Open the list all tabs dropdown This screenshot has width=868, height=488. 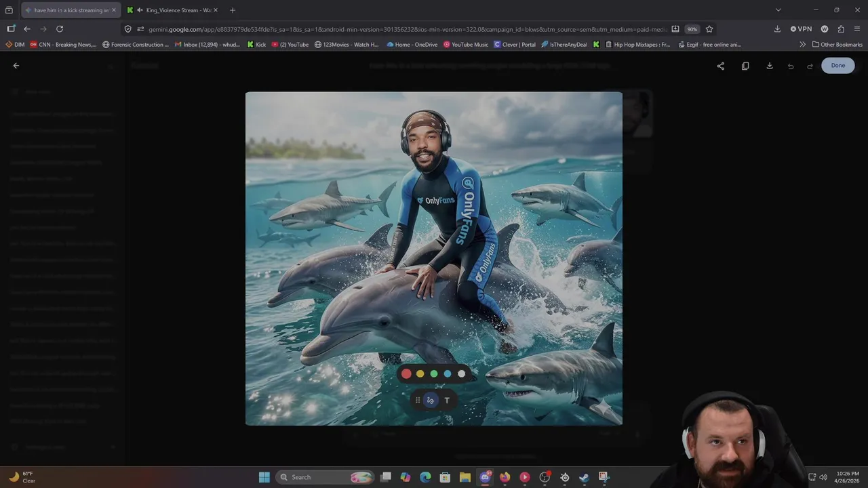(x=778, y=10)
